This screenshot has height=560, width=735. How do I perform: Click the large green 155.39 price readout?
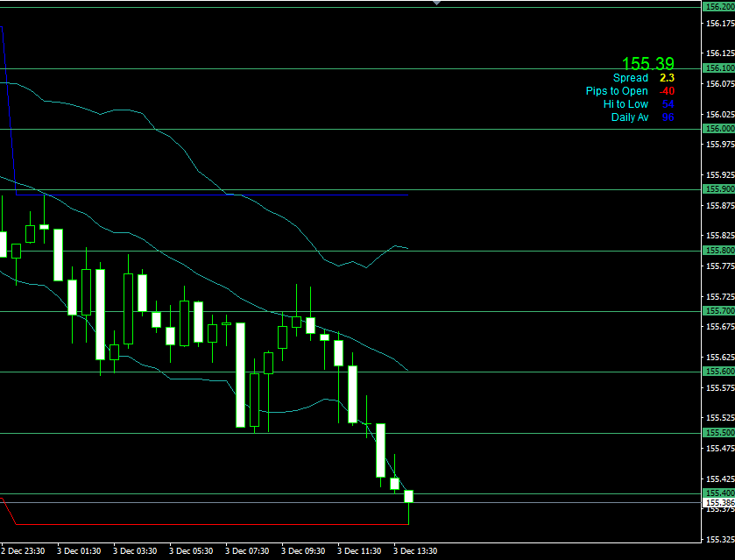[x=647, y=64]
